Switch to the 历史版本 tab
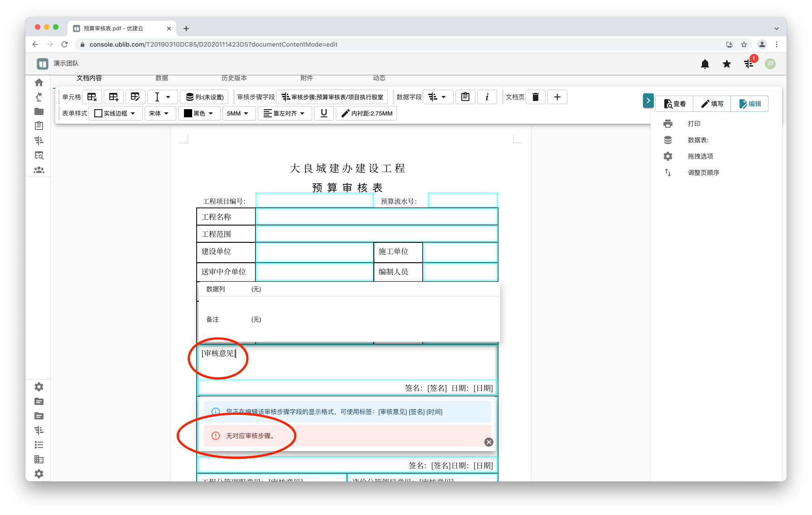 point(234,78)
